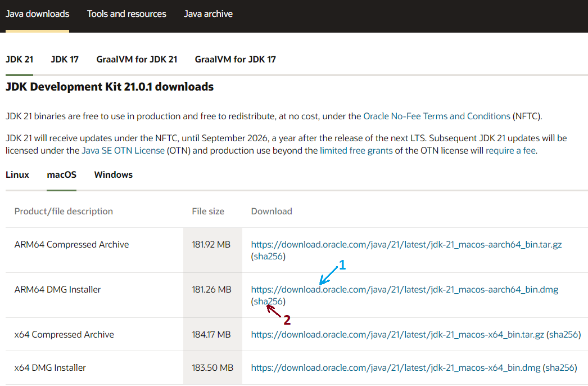Switch to Java archive tab
Image resolution: width=588 pixels, height=386 pixels.
[x=208, y=14]
